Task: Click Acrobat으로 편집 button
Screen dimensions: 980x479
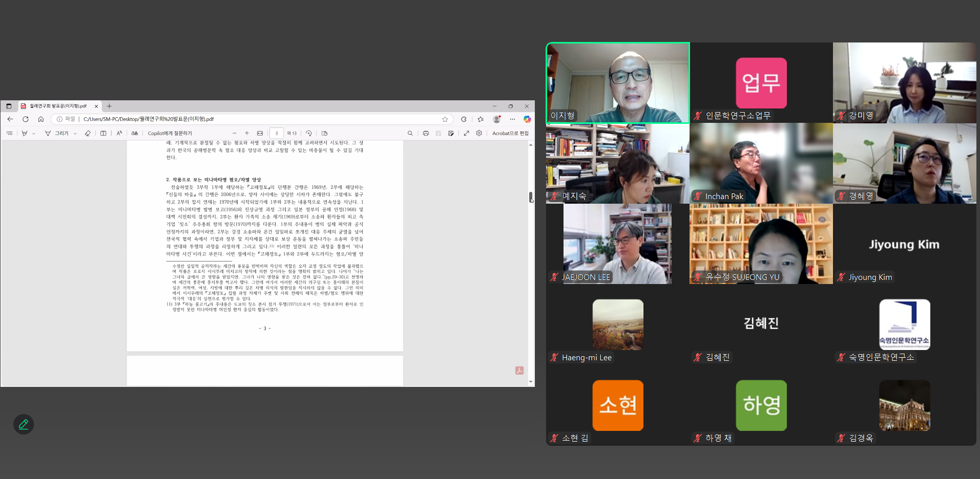Action: [x=510, y=133]
